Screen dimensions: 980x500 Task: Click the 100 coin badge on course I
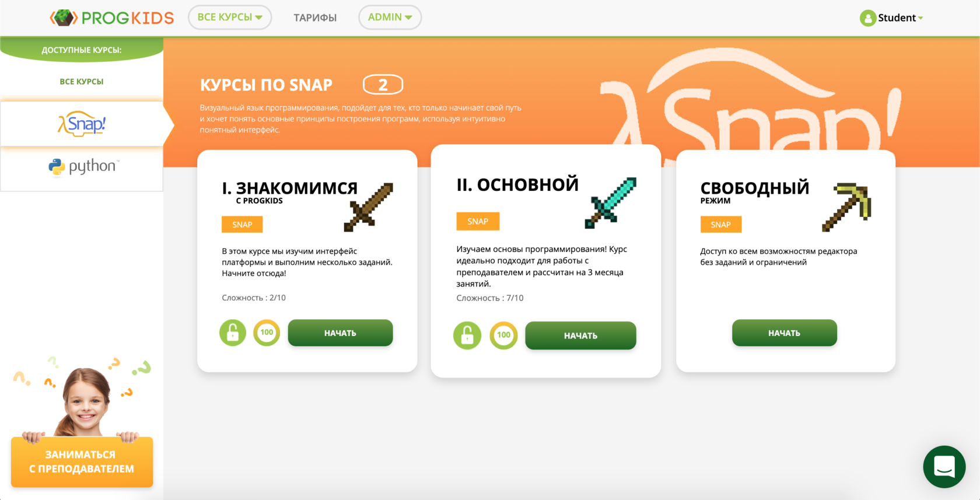[x=267, y=333]
